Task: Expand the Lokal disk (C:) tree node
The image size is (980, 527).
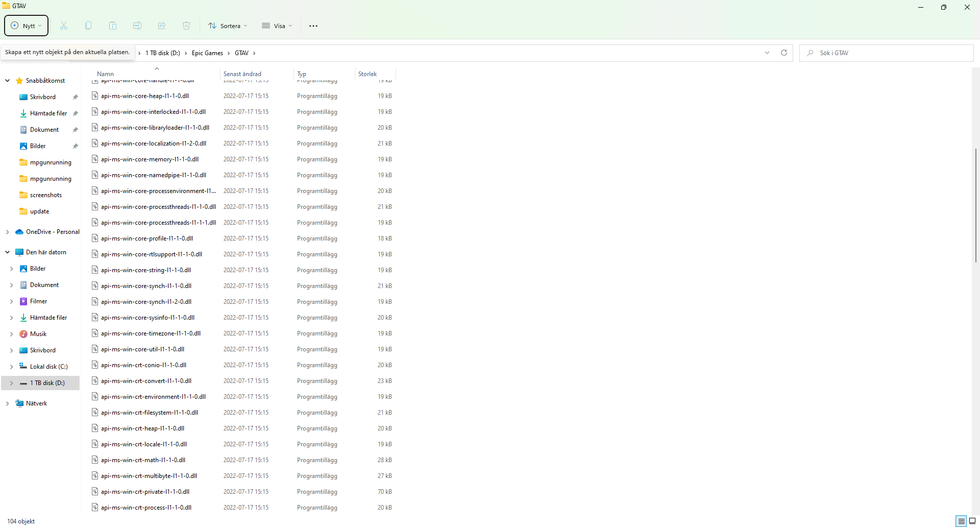Action: click(11, 366)
